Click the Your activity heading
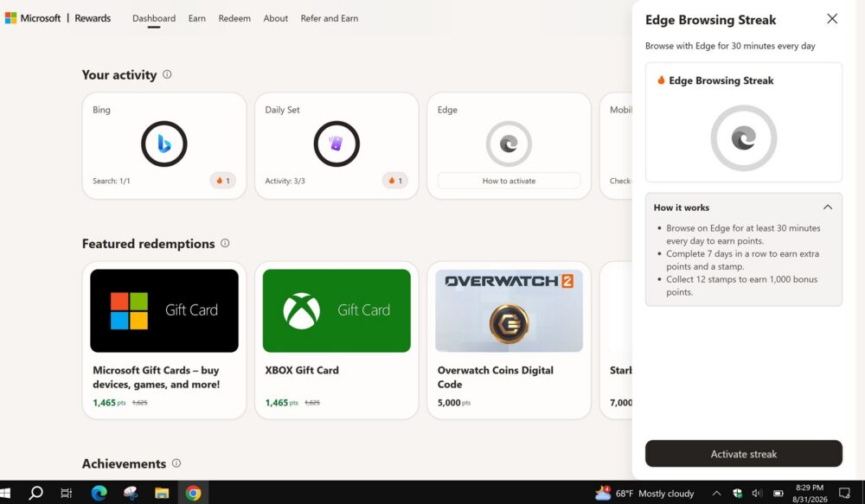This screenshot has height=504, width=865. tap(119, 74)
